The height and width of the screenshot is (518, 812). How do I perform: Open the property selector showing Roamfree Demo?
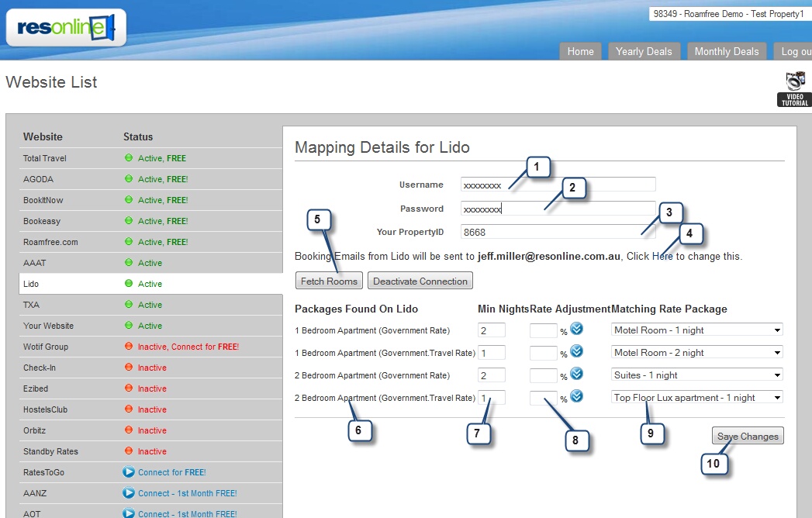[730, 14]
